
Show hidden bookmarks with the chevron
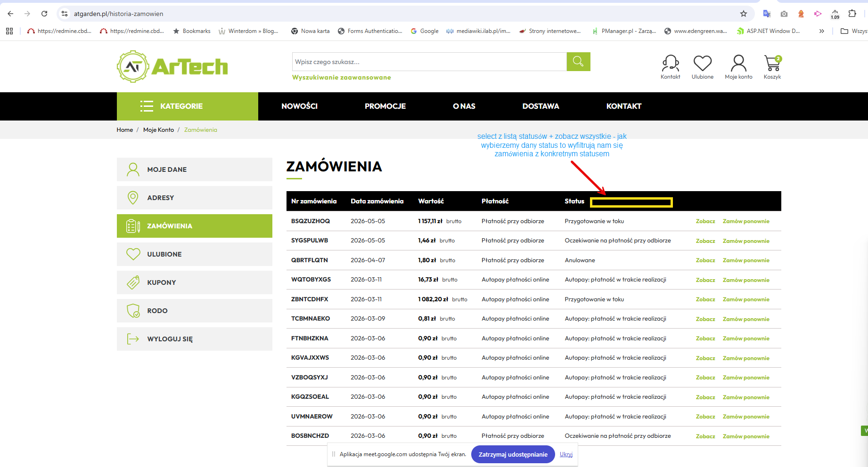click(822, 31)
